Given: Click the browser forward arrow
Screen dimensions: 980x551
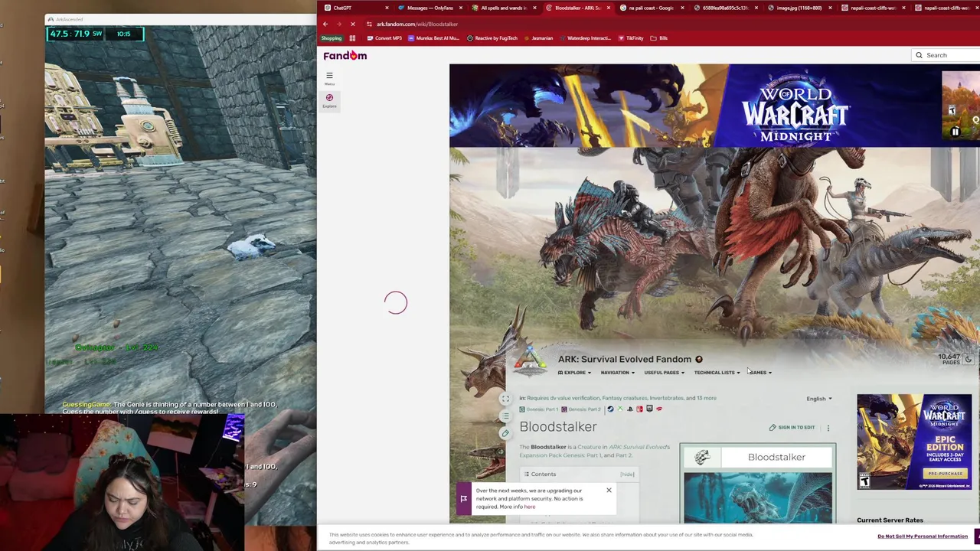Looking at the screenshot, I should coord(339,24).
